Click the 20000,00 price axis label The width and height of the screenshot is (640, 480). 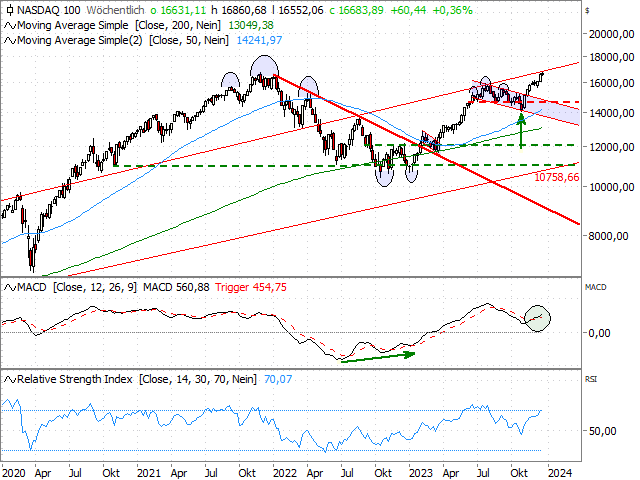click(x=611, y=34)
